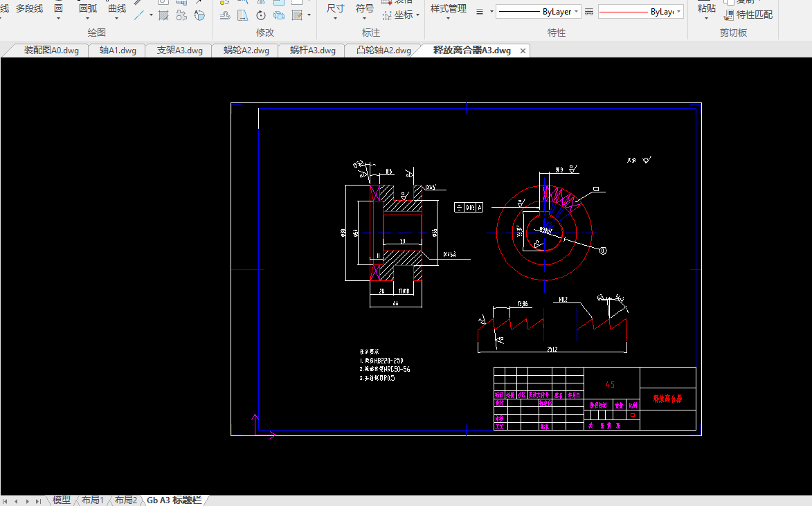Switch to the 布局2 layout tab

[x=126, y=500]
